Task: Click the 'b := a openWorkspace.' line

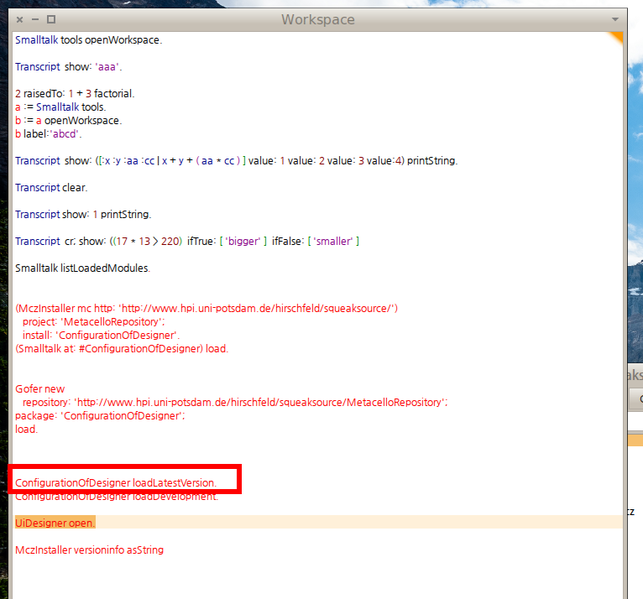Action: coord(67,120)
